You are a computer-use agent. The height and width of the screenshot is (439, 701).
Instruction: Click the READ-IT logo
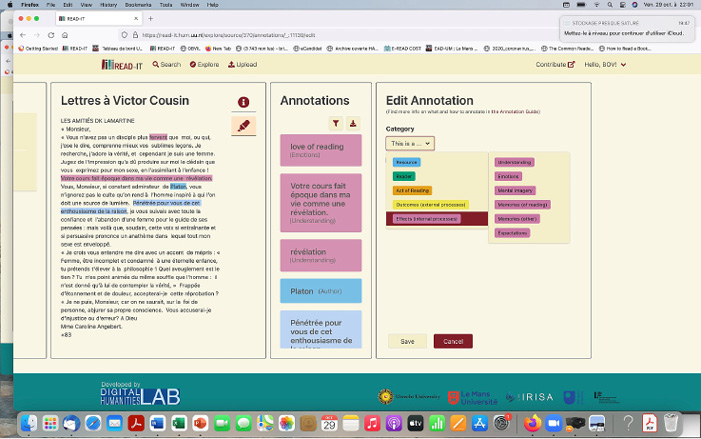(123, 64)
